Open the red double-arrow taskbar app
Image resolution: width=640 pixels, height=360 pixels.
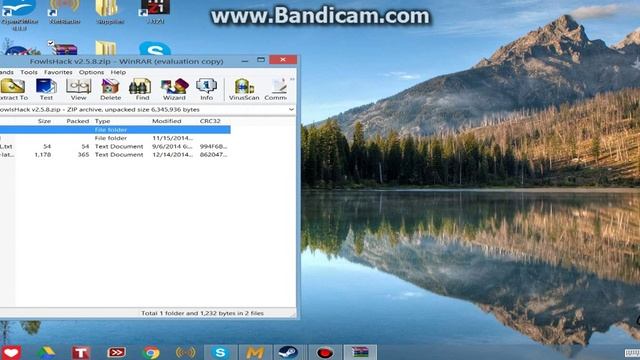coord(116,353)
